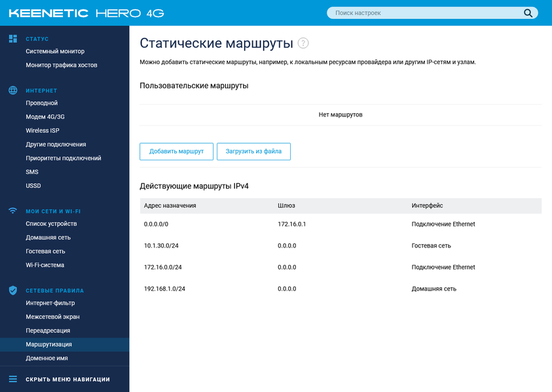
Task: Click the Wi-Fi networks icon in sidebar
Action: 13,211
